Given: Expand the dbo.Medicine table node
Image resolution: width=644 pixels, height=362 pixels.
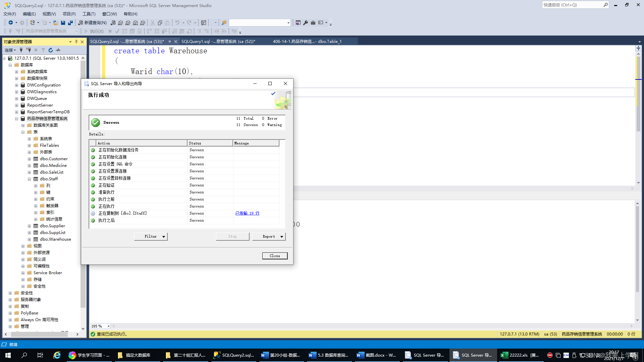Looking at the screenshot, I should pyautogui.click(x=29, y=166).
